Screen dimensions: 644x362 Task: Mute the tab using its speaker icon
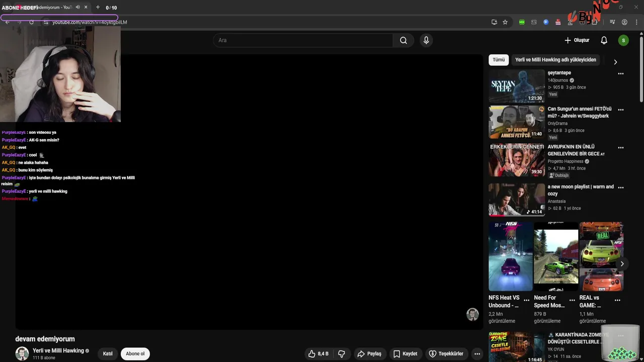coord(77,7)
